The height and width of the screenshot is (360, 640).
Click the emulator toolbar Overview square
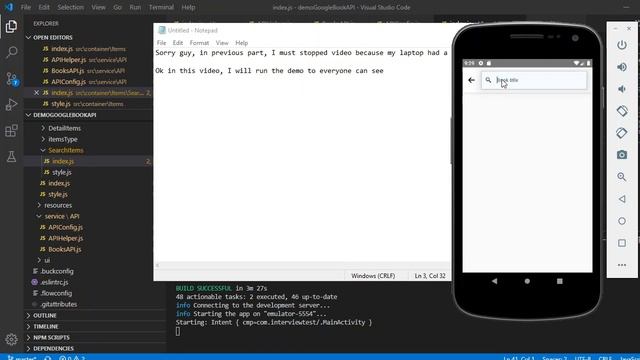tap(622, 243)
